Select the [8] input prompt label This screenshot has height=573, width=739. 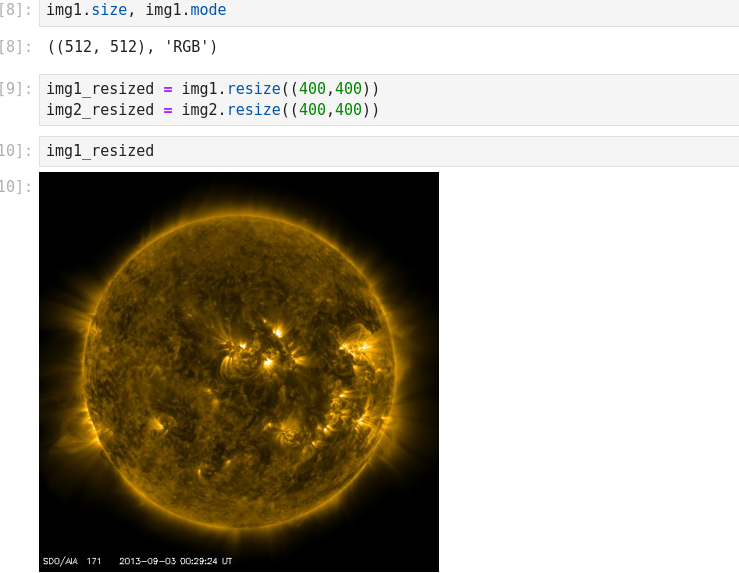pyautogui.click(x=16, y=10)
